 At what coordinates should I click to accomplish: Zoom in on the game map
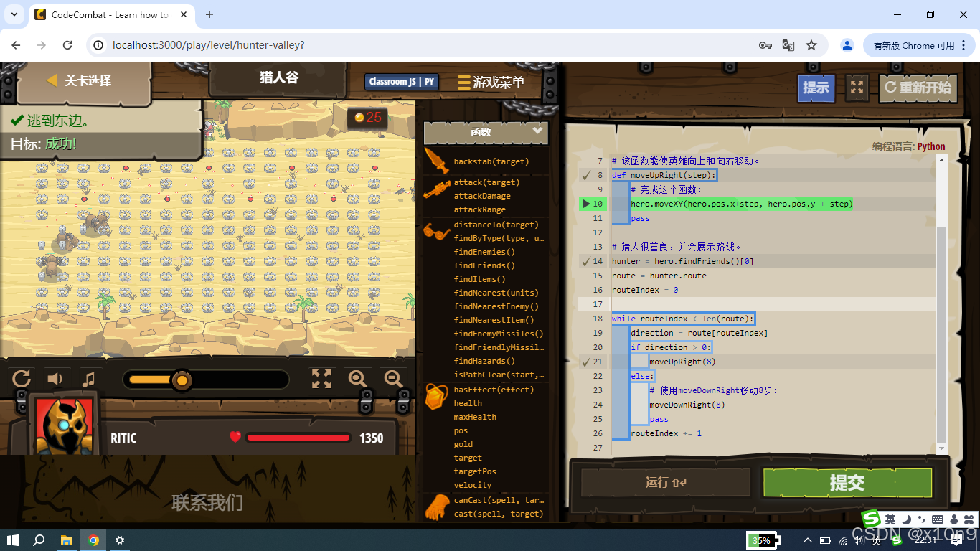pyautogui.click(x=357, y=379)
